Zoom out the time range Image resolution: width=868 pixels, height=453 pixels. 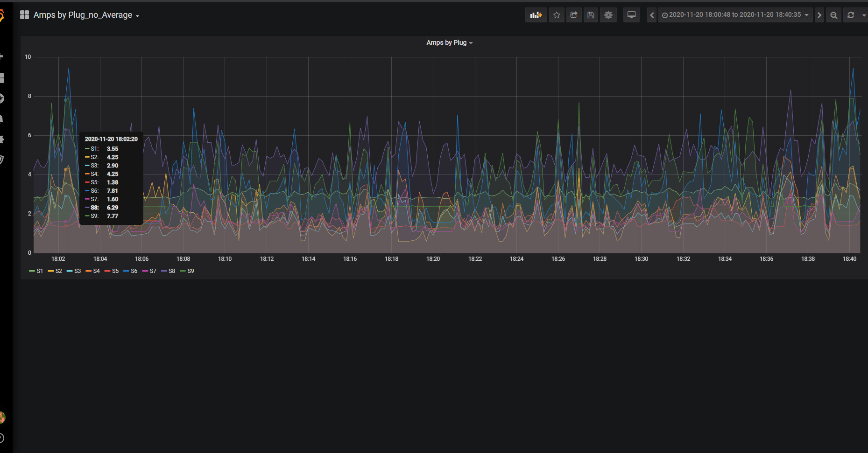(833, 15)
